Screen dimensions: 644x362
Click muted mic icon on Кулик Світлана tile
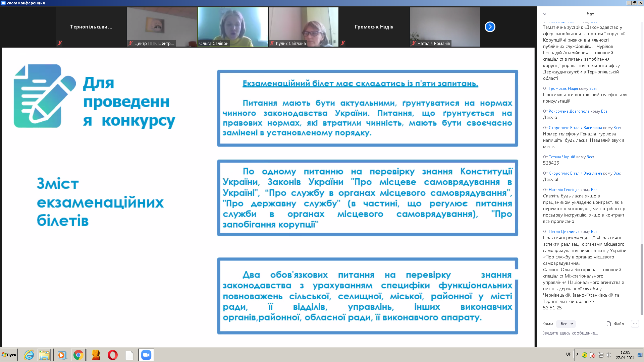(272, 43)
